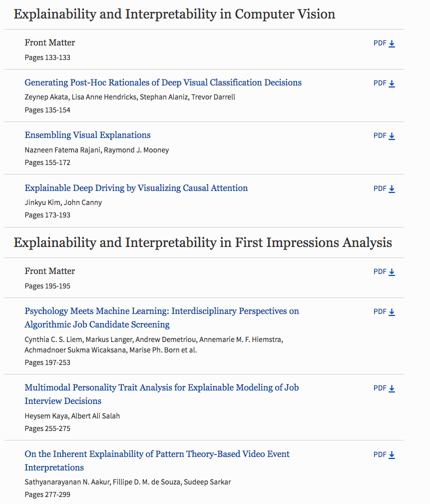Click PDF text link beside Ensembling Visual Explanations
430x504 pixels.
(x=380, y=135)
